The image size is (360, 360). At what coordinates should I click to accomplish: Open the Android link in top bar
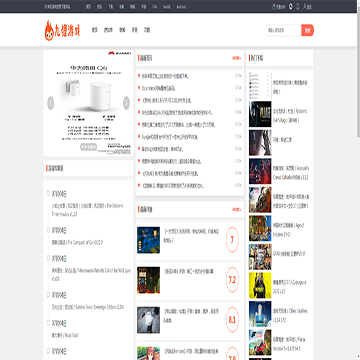[181, 7]
